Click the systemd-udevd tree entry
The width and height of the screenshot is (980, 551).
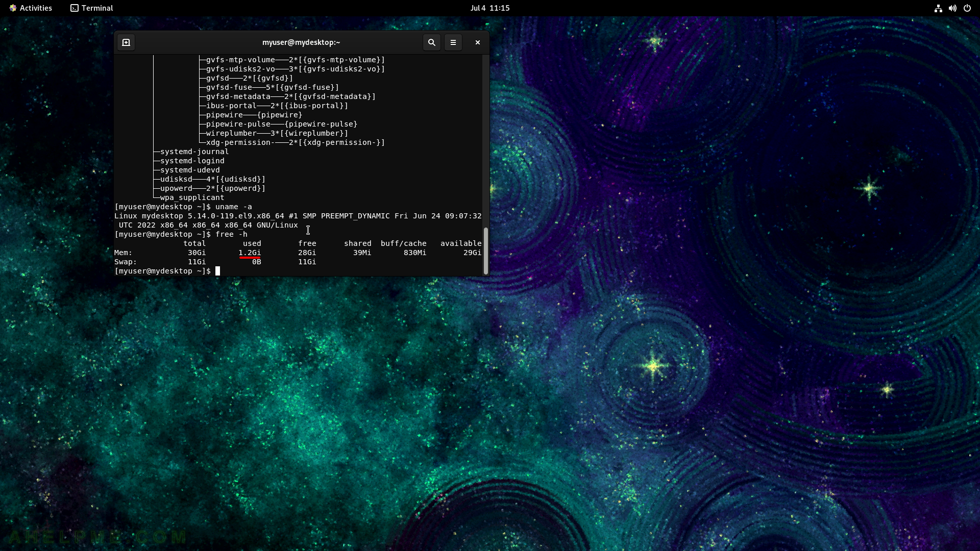click(190, 170)
